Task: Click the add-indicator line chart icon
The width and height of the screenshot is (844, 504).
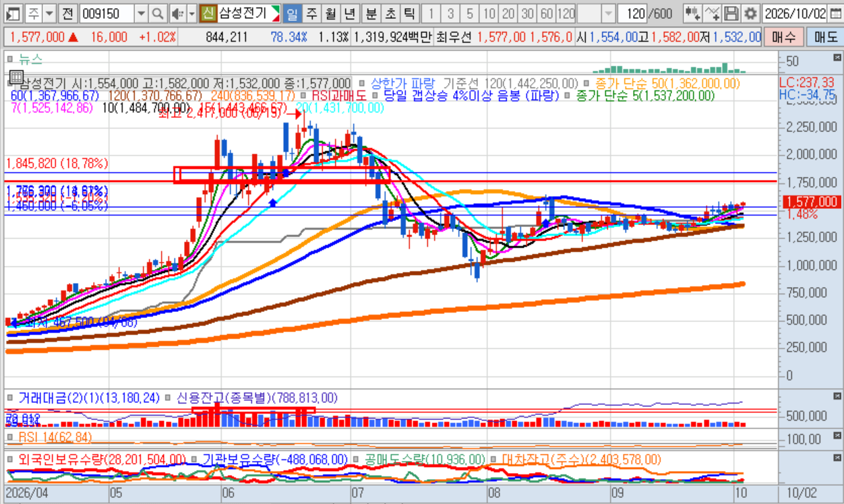Action: tap(712, 13)
